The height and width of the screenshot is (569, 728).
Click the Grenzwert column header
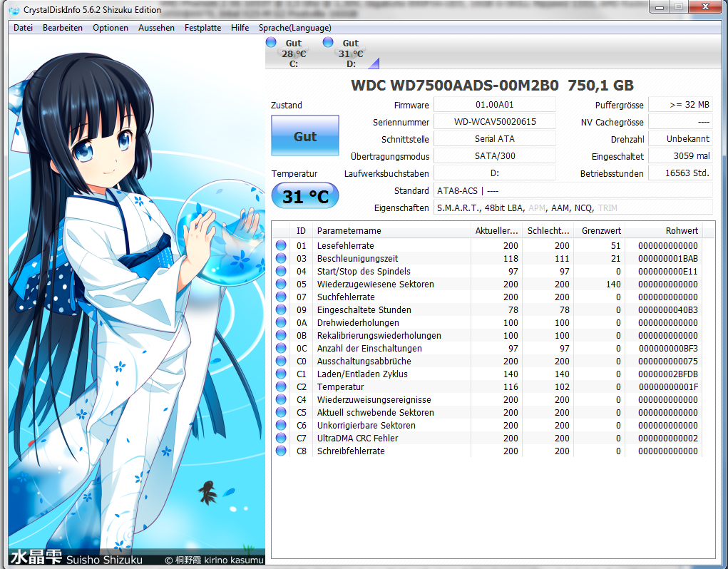coord(599,230)
